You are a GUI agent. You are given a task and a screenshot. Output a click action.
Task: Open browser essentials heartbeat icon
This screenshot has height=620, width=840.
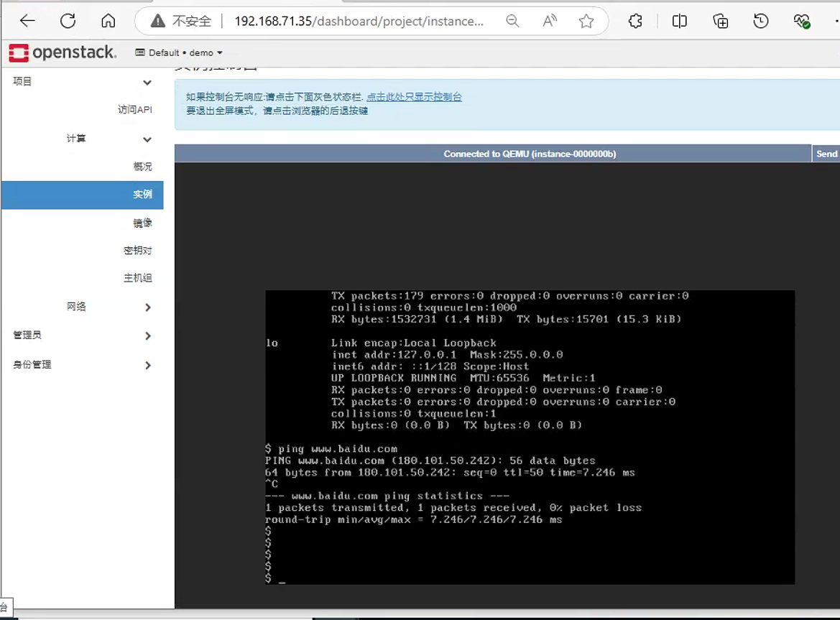802,21
